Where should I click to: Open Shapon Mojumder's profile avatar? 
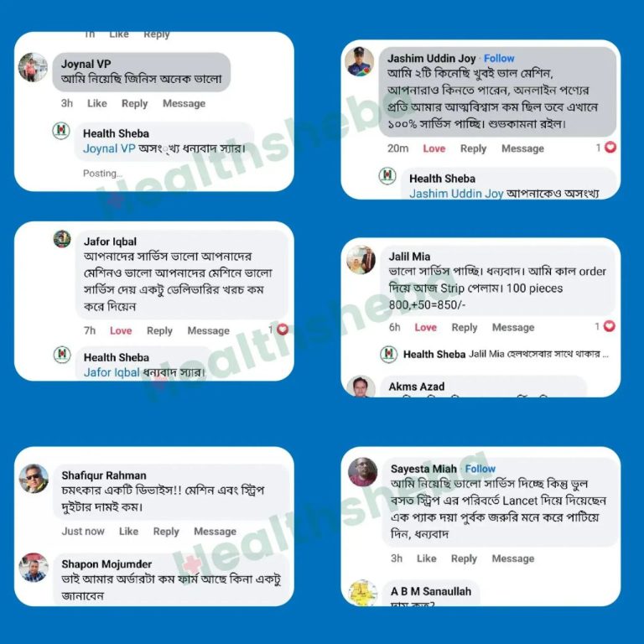coord(34,567)
